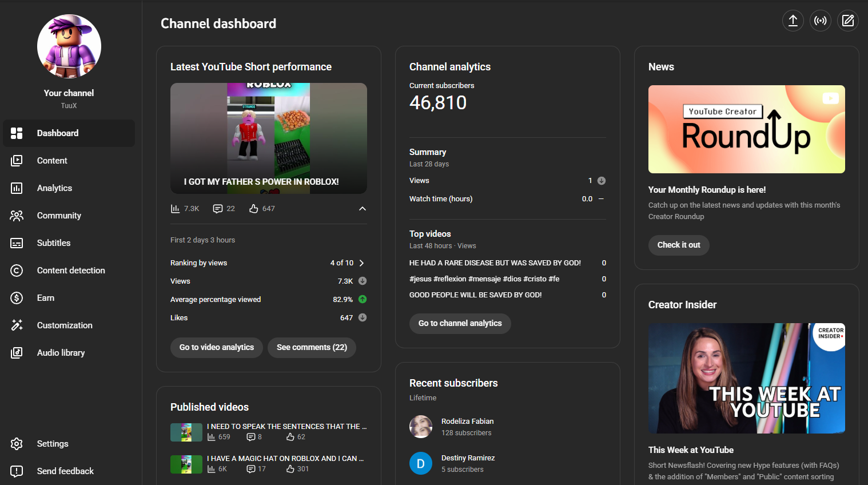Image resolution: width=868 pixels, height=485 pixels.
Task: Click the Short's comments icon (22)
Action: point(218,209)
